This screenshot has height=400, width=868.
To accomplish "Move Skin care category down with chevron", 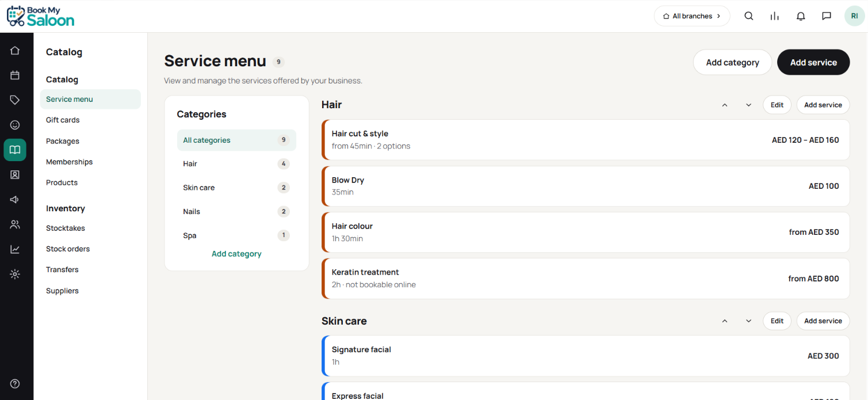I will coord(748,321).
